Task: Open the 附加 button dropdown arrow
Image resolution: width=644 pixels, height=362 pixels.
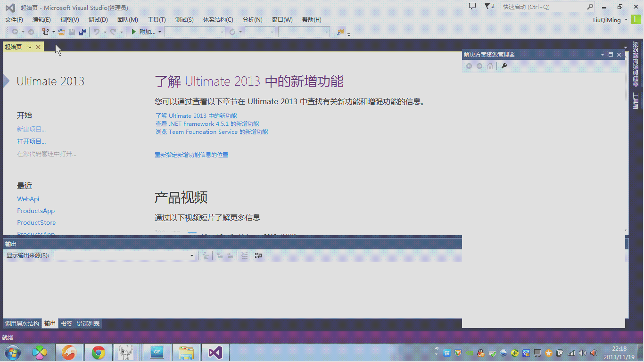Action: 160,32
